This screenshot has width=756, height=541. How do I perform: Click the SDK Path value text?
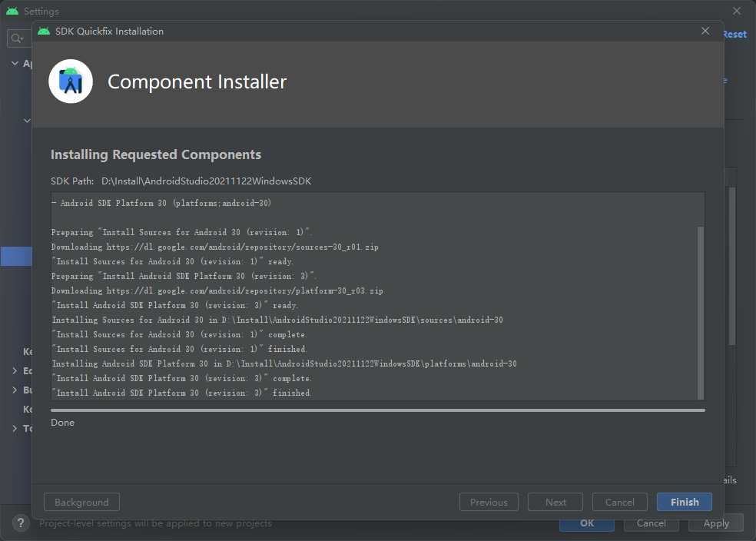point(207,181)
